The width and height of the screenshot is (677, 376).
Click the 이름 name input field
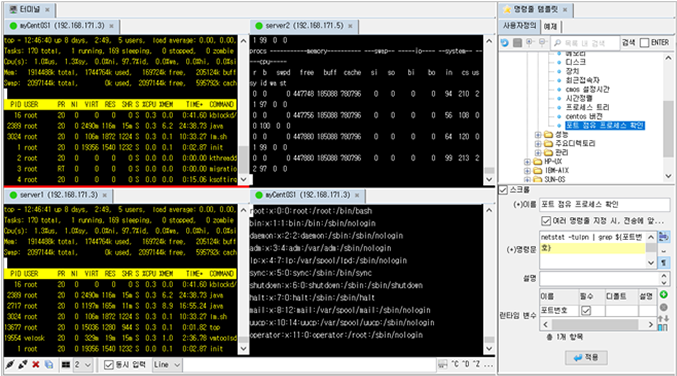tap(604, 204)
